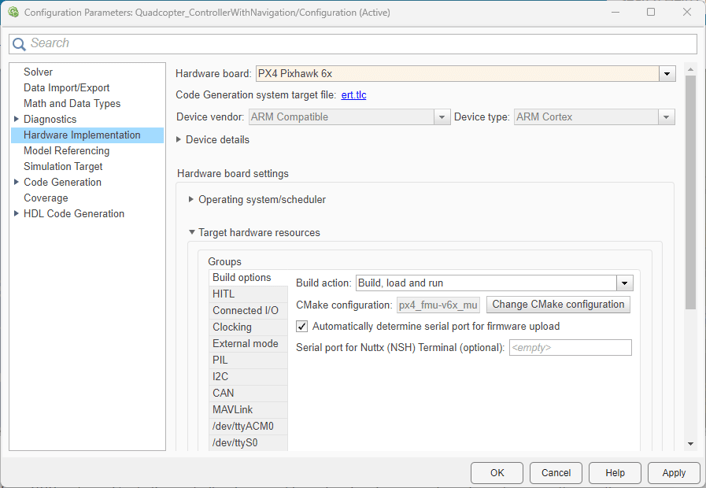Click the CMake configuration text field
The height and width of the screenshot is (488, 706).
tap(438, 305)
